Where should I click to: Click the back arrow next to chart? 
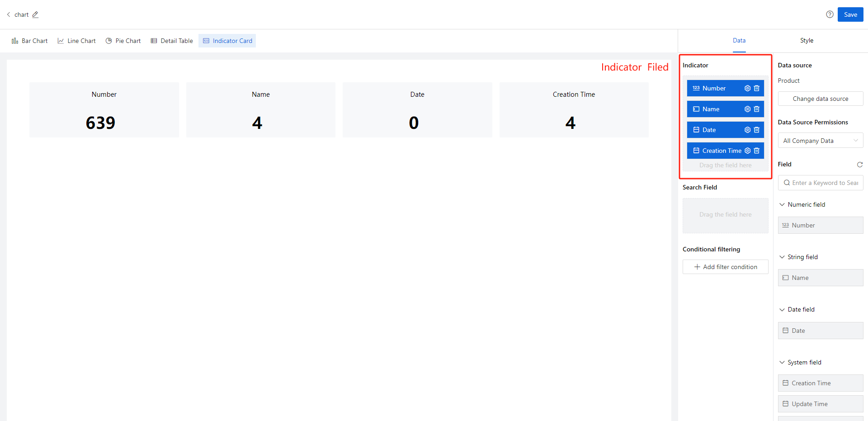pos(9,14)
